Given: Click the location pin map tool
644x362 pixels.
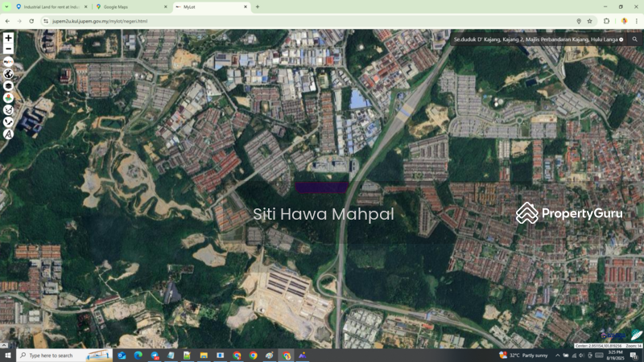Looking at the screenshot, I should (8, 98).
